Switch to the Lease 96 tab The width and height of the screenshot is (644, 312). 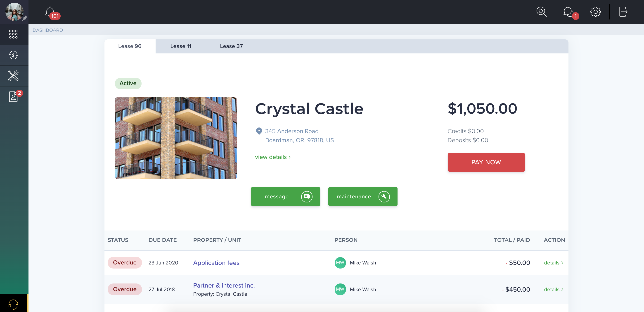point(130,46)
